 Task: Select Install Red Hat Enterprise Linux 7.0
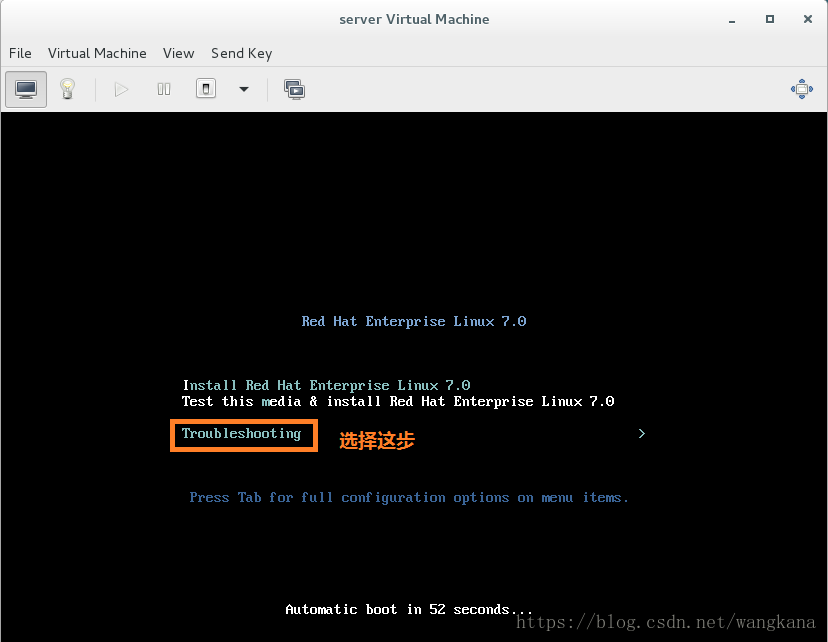[326, 385]
